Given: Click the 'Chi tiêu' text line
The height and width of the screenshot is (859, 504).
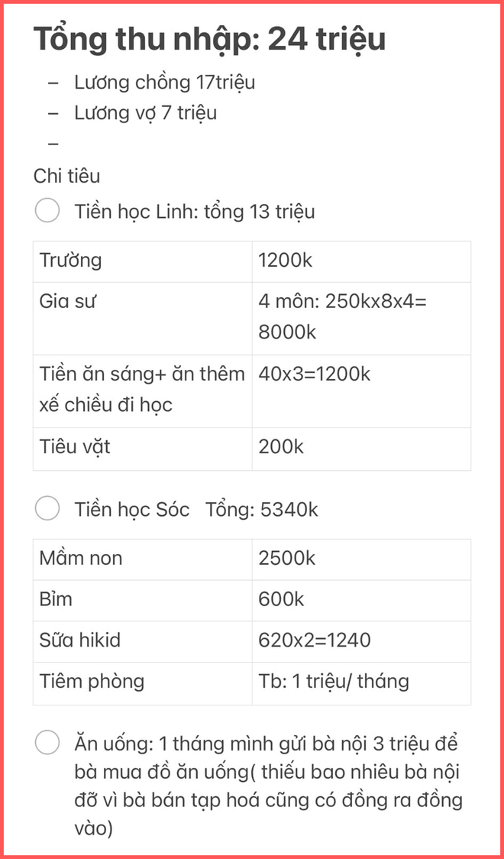Looking at the screenshot, I should [x=66, y=176].
